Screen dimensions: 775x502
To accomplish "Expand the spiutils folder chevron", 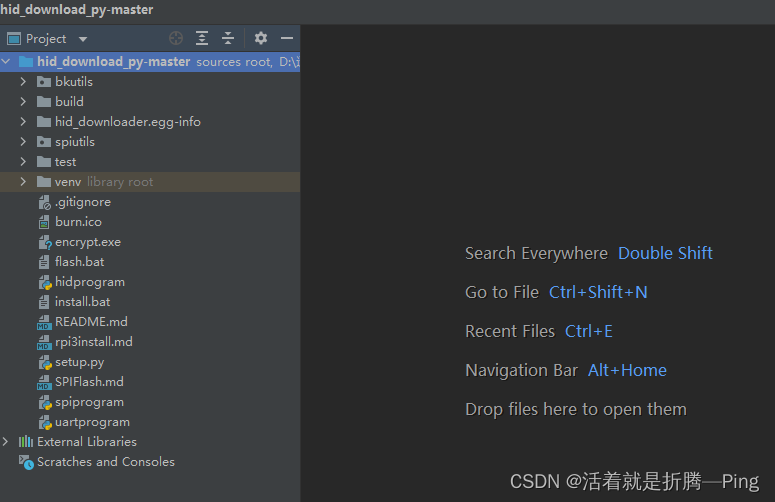I will click(x=23, y=141).
